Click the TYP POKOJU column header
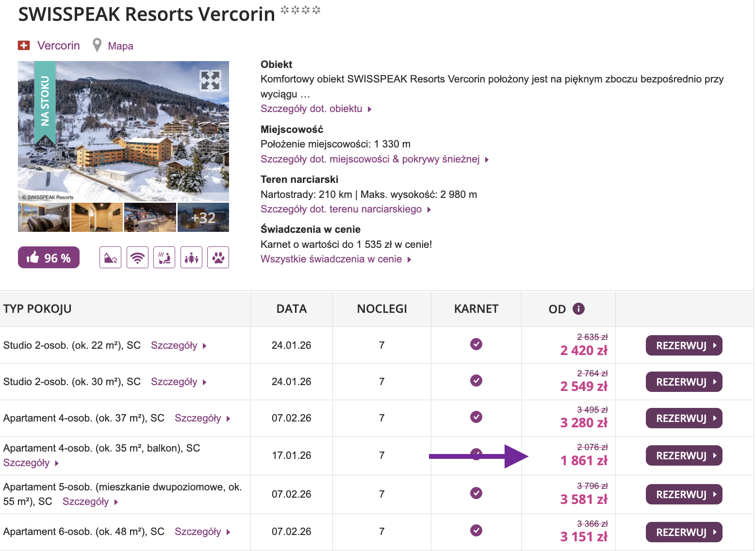 click(37, 308)
